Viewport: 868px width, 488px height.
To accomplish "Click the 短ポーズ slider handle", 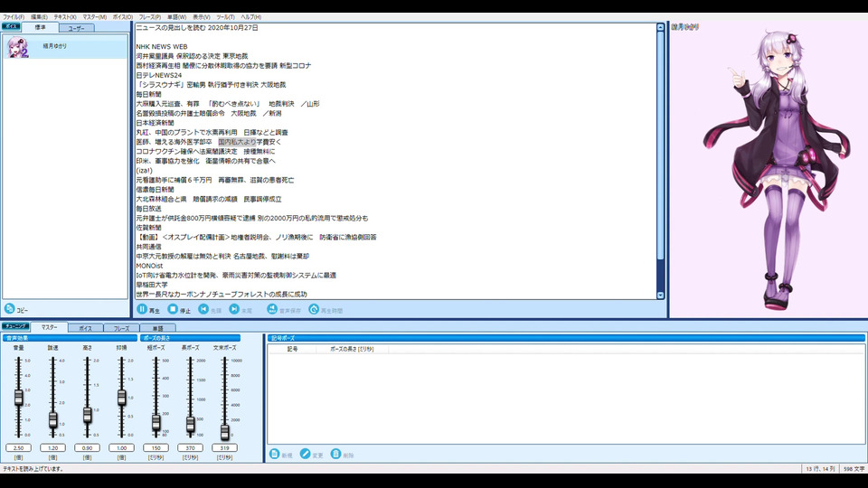I will [x=156, y=423].
